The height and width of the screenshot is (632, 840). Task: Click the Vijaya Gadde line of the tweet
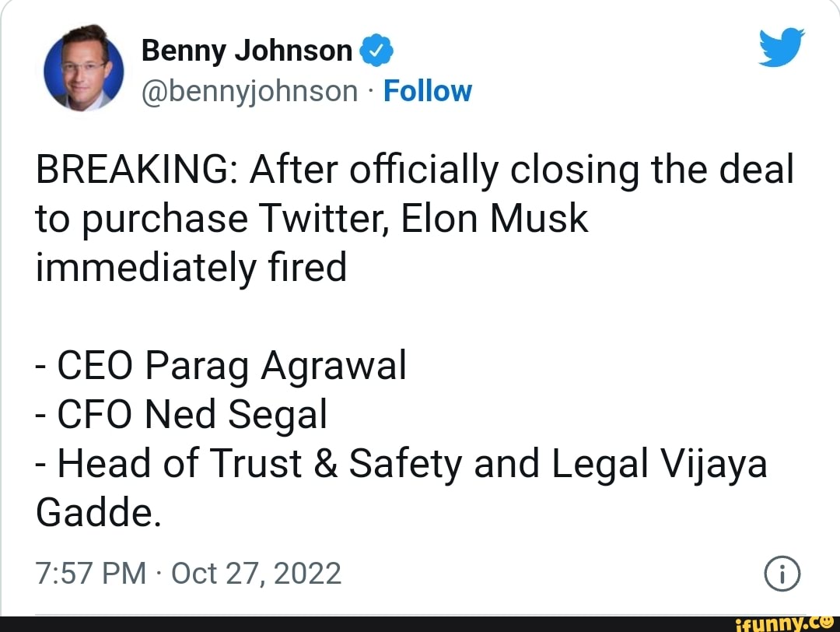pos(401,463)
